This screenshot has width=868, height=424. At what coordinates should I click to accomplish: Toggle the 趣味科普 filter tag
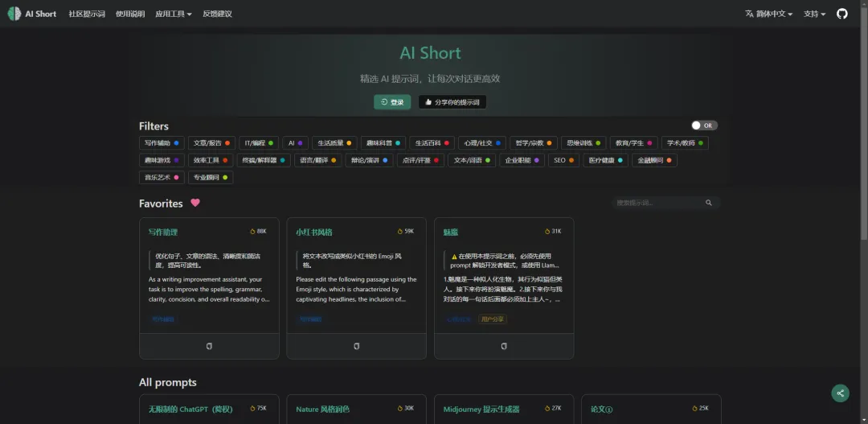tap(383, 143)
